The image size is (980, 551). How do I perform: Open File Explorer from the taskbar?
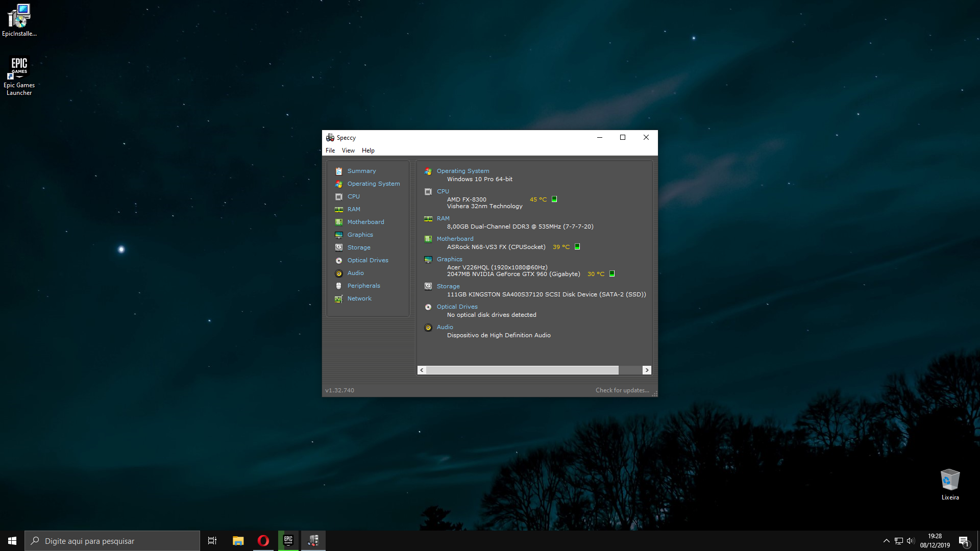[238, 541]
